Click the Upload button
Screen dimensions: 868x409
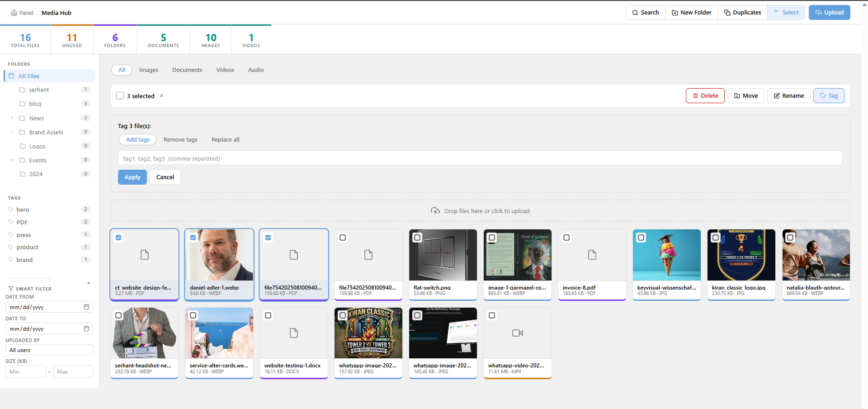[x=830, y=13]
